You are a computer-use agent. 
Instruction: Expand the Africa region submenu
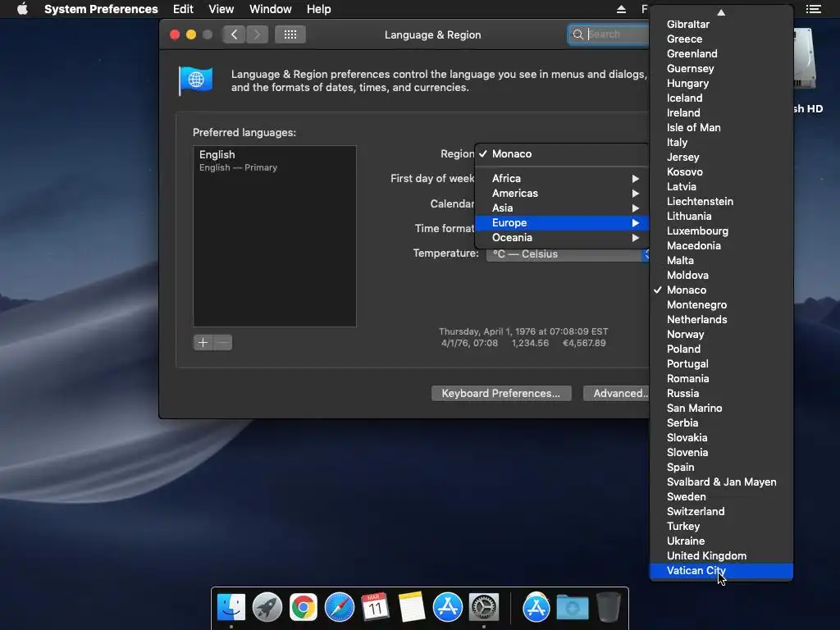(x=562, y=178)
